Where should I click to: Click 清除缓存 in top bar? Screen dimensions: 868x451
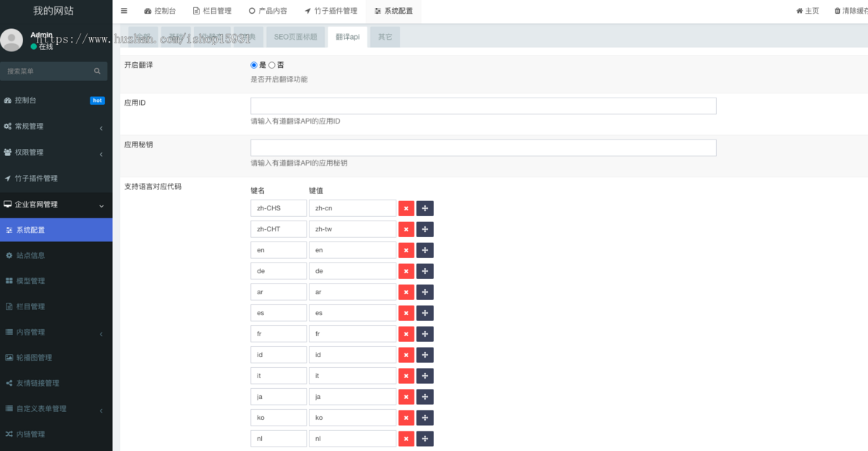pyautogui.click(x=851, y=11)
